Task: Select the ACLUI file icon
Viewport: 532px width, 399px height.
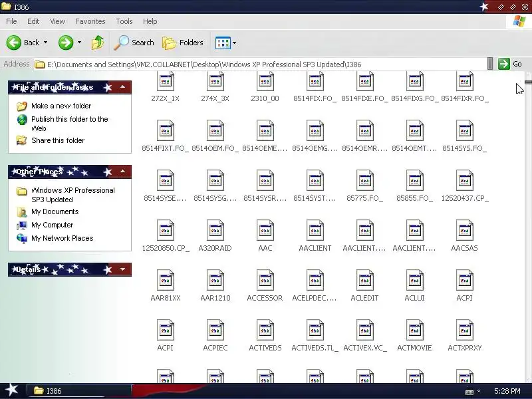Action: click(x=414, y=280)
